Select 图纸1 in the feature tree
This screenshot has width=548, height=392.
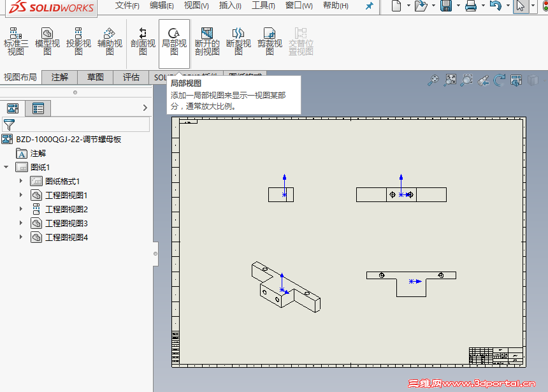40,167
